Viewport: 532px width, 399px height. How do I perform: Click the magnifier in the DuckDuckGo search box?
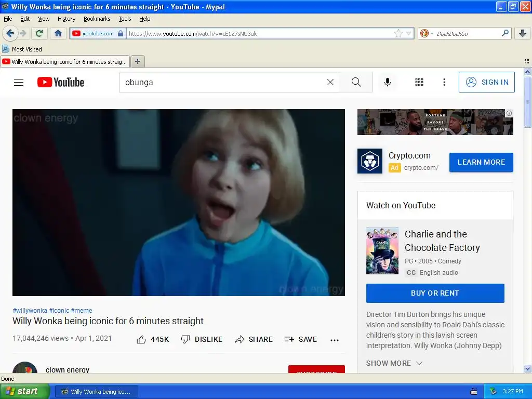click(x=505, y=33)
